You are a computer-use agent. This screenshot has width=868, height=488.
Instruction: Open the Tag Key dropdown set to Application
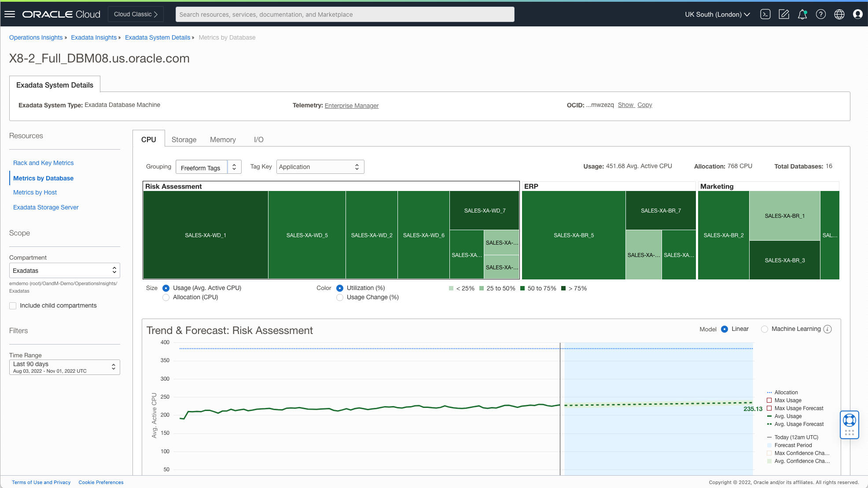click(320, 167)
